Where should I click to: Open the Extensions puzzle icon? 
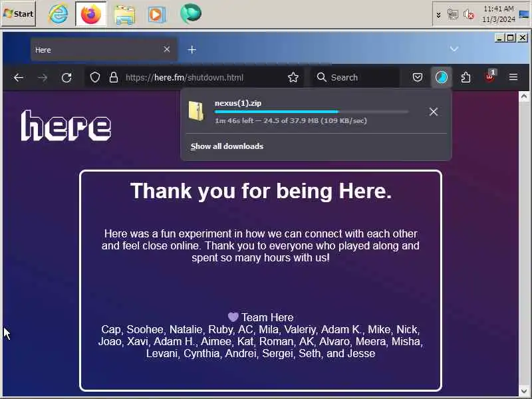(x=466, y=78)
